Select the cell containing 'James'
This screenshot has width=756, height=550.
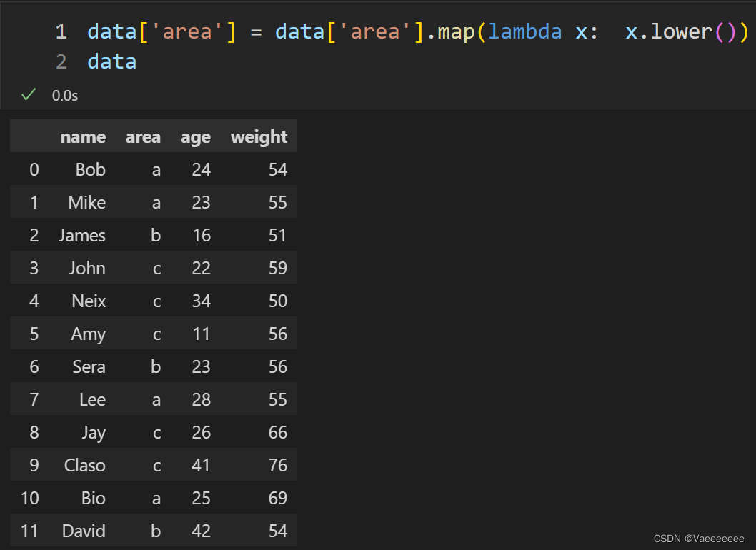(x=82, y=235)
